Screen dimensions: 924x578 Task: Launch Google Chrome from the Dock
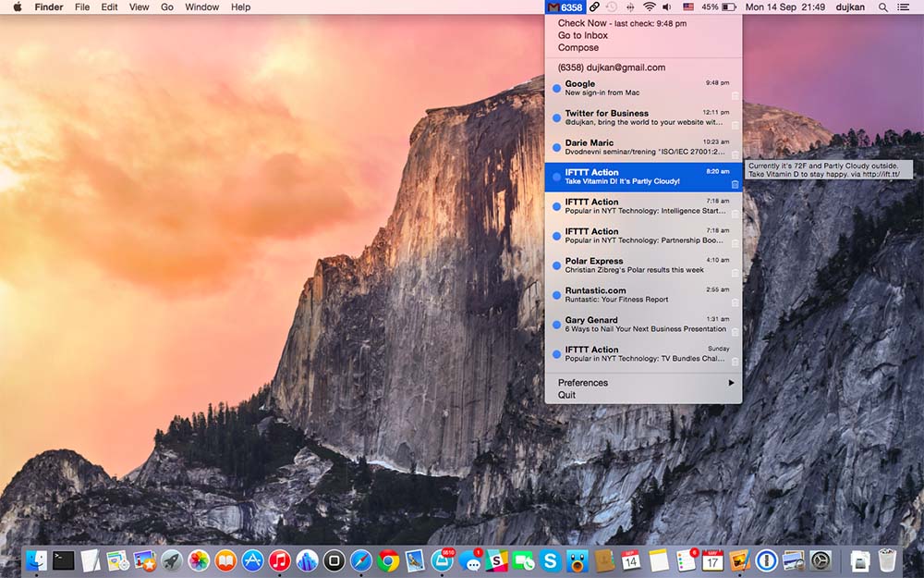pyautogui.click(x=388, y=560)
